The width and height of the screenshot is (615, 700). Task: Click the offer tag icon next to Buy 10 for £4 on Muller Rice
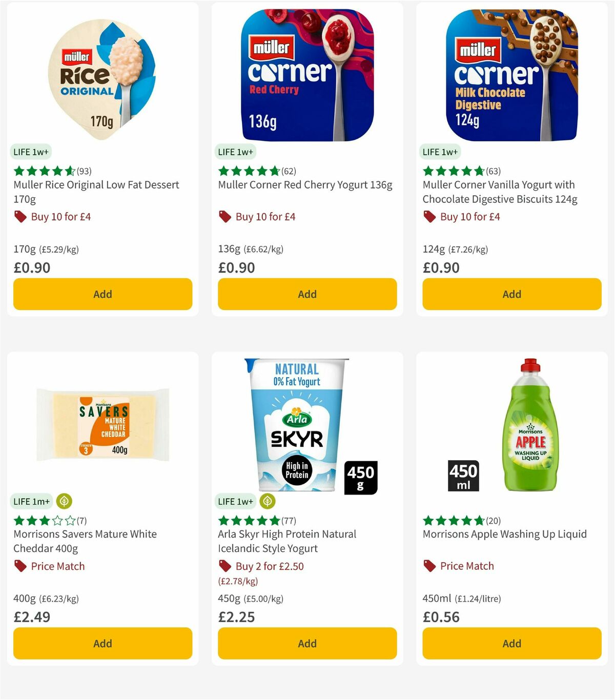[20, 217]
